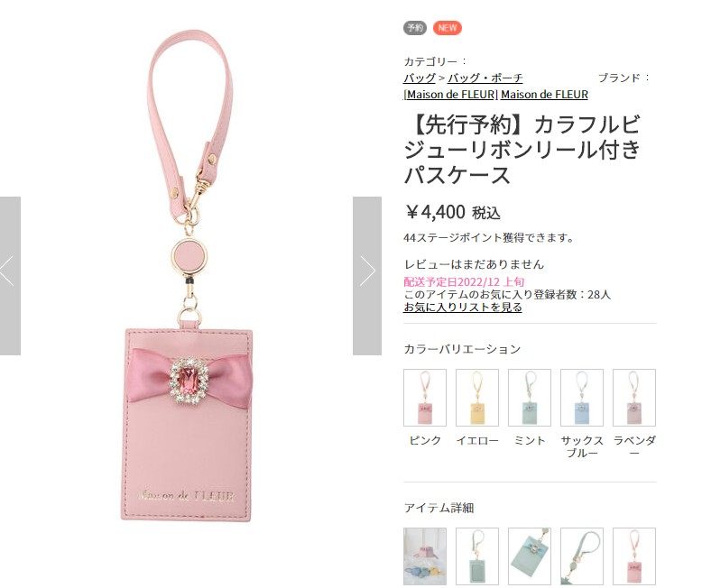Show the next product image arrow

[367, 276]
